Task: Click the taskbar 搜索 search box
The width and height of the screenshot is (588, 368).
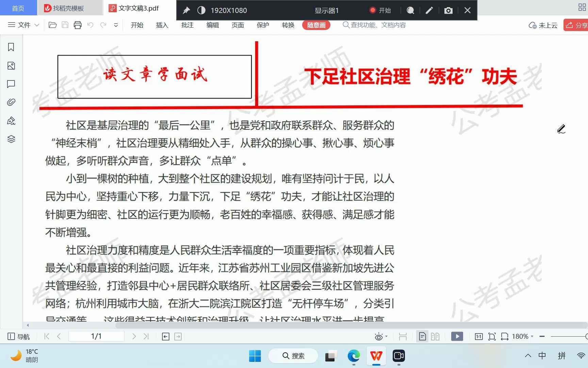Action: point(293,356)
